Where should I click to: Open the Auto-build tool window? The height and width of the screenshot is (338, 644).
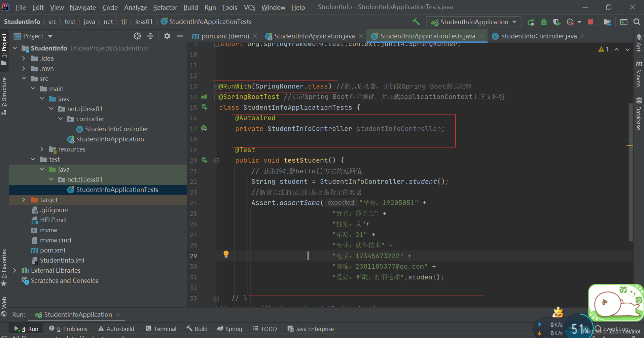point(116,329)
